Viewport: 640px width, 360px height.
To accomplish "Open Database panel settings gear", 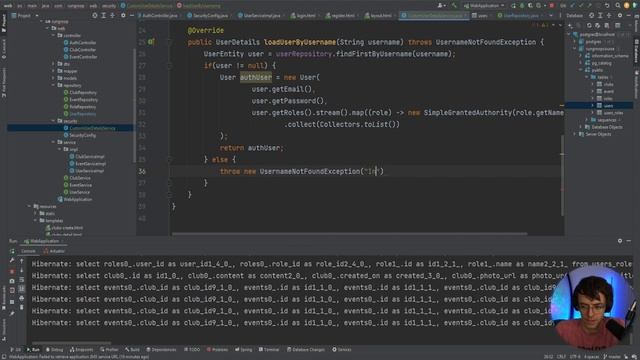I will click(x=620, y=16).
